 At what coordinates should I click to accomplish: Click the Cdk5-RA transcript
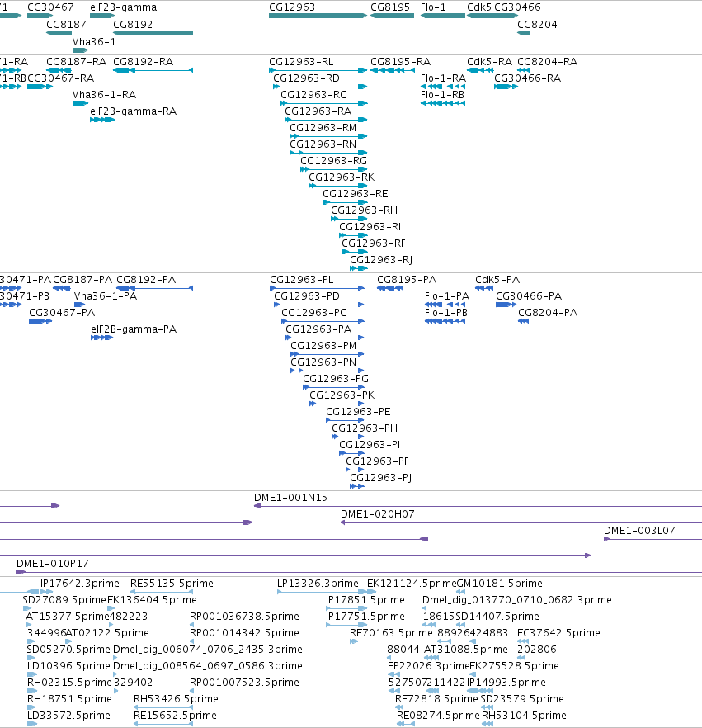pos(480,70)
